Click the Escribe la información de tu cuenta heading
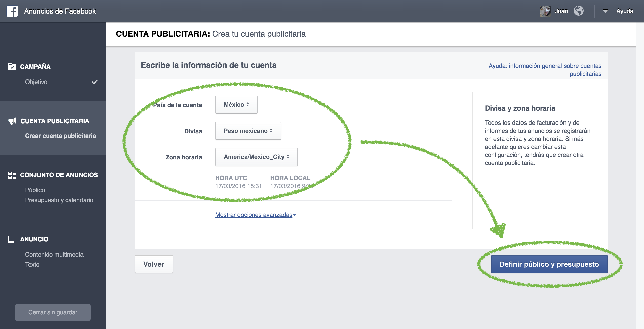Viewport: 644px width, 329px height. [x=209, y=65]
